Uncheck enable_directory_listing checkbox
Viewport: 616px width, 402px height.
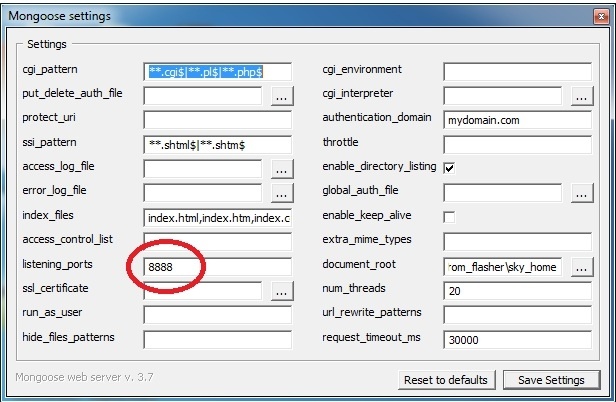449,168
